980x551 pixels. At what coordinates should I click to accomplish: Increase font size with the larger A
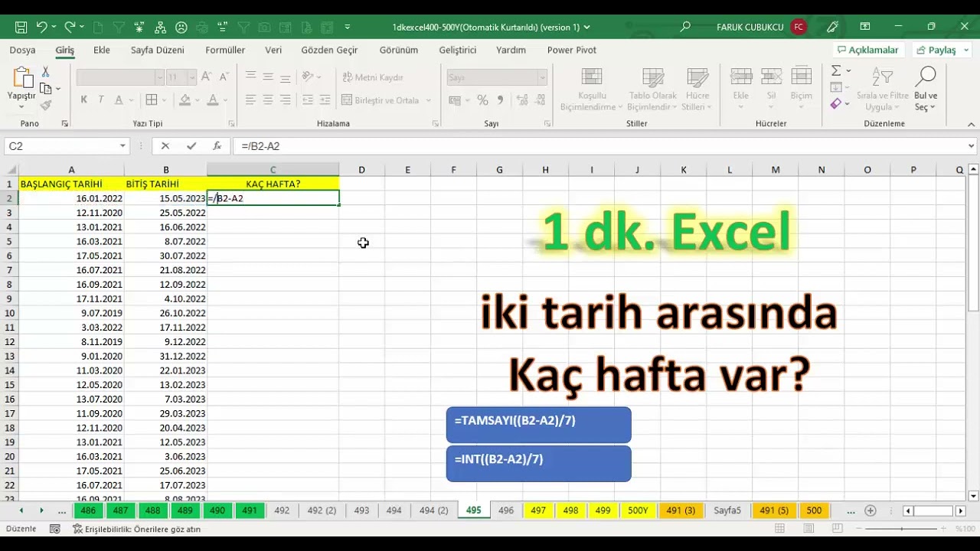point(207,77)
